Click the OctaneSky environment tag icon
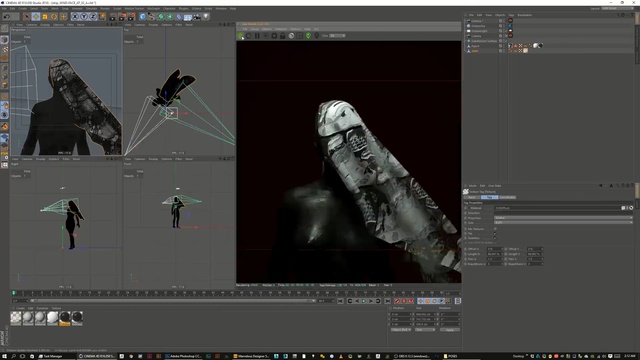 tap(510, 26)
